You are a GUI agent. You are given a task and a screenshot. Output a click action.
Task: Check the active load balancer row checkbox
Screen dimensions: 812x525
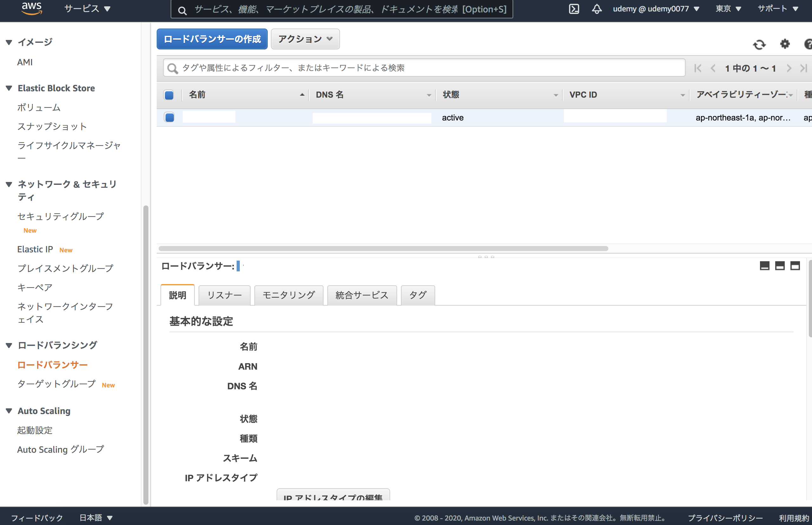[169, 117]
